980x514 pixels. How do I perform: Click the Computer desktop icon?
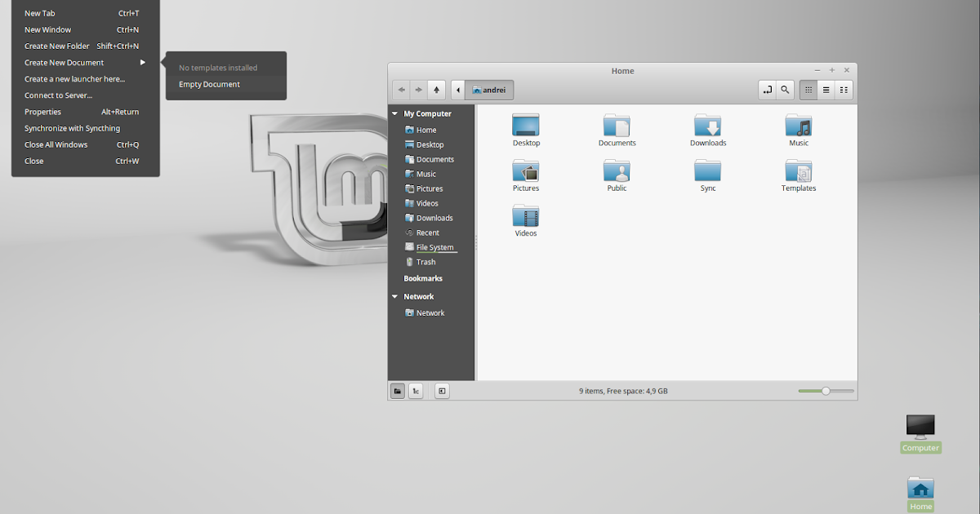click(x=920, y=433)
